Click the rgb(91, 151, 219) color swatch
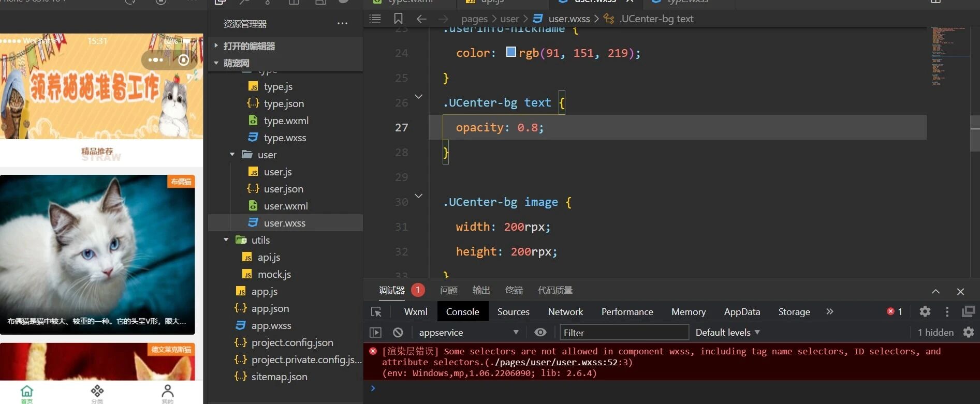Screen dimensions: 980x404 click(x=511, y=52)
